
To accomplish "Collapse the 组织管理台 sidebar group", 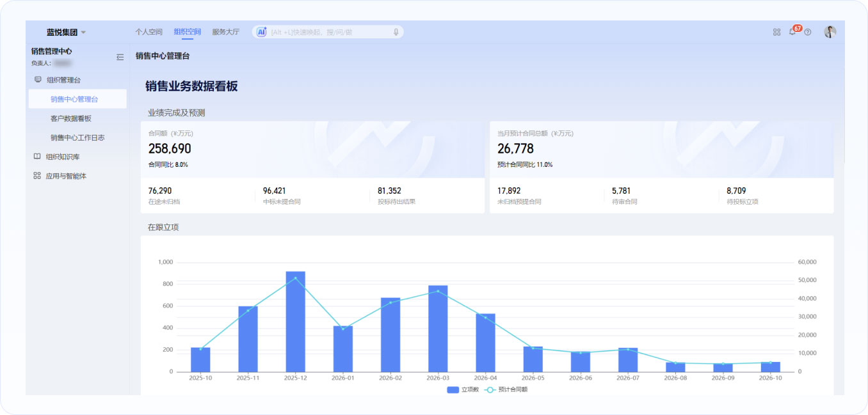I will (63, 80).
